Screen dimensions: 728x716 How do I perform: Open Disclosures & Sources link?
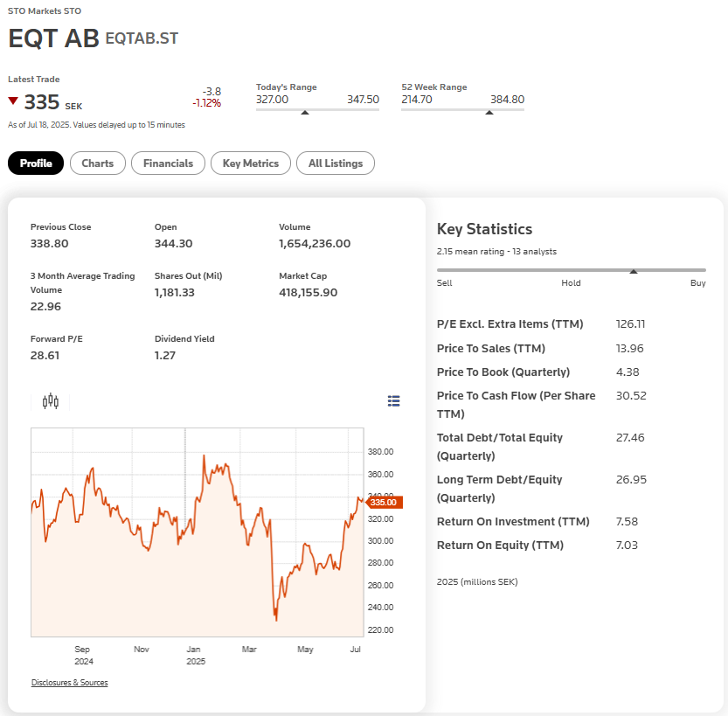point(70,682)
